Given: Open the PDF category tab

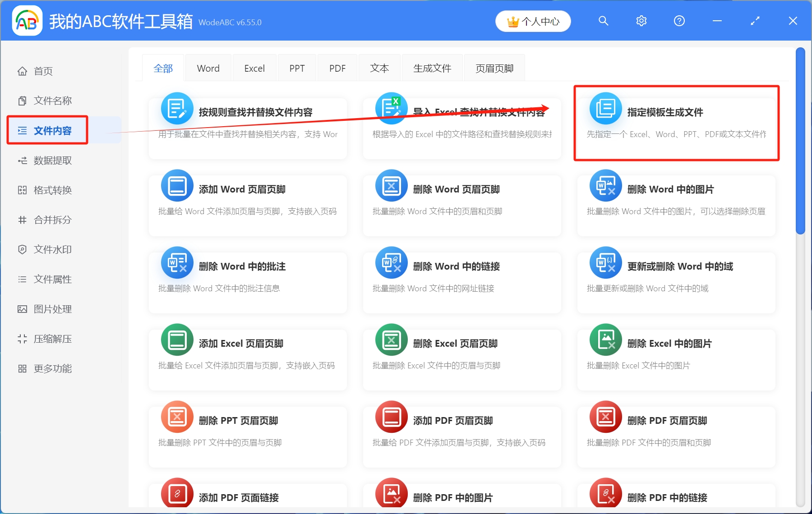Looking at the screenshot, I should coord(337,68).
